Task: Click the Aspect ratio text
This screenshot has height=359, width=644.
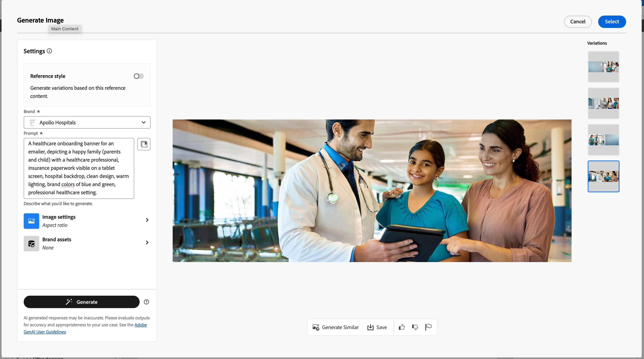Action: click(55, 225)
